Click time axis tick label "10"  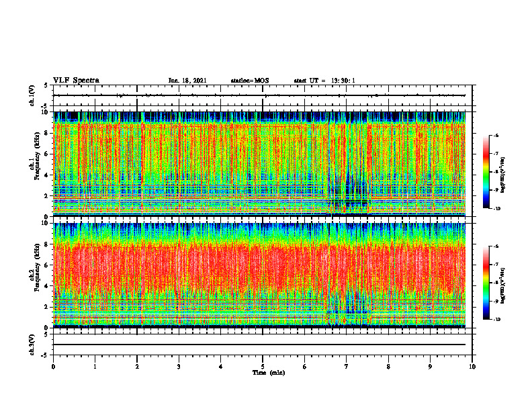coord(472,367)
